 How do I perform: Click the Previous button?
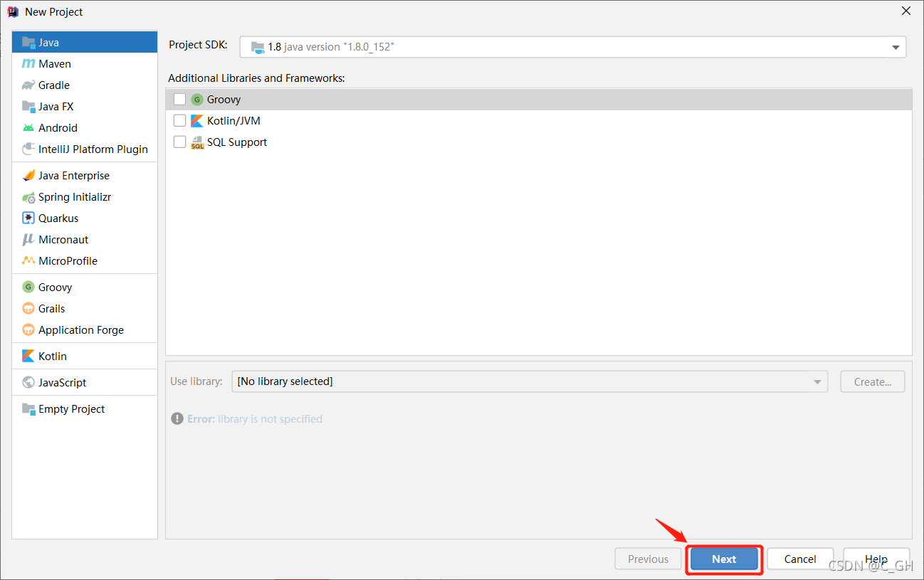point(649,559)
